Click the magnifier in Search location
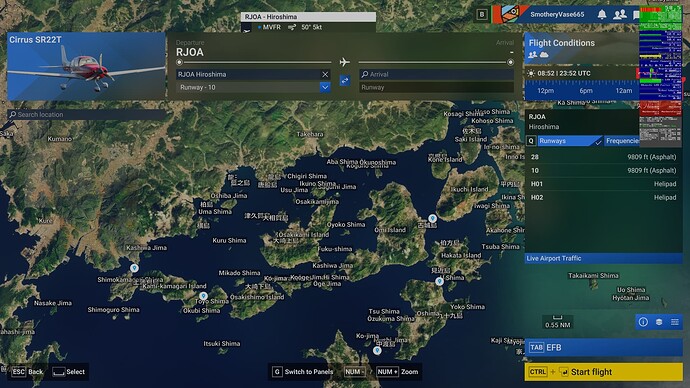 [12, 114]
